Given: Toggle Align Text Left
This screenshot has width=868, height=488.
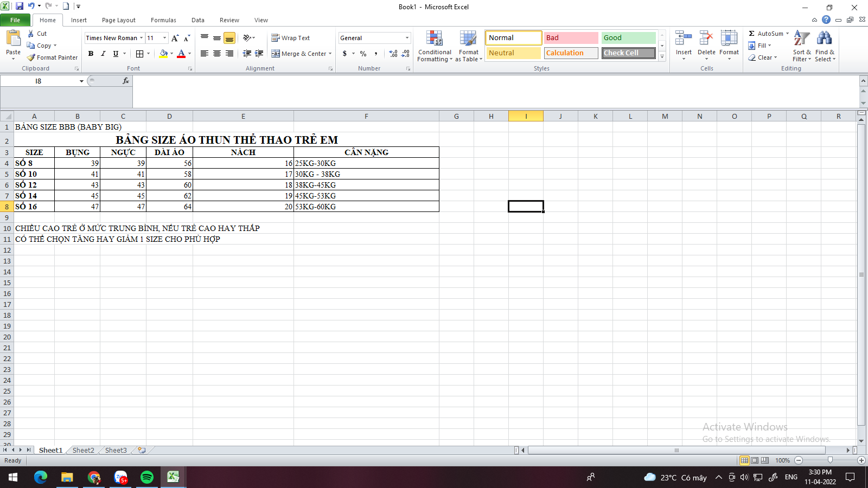Looking at the screenshot, I should tap(205, 54).
